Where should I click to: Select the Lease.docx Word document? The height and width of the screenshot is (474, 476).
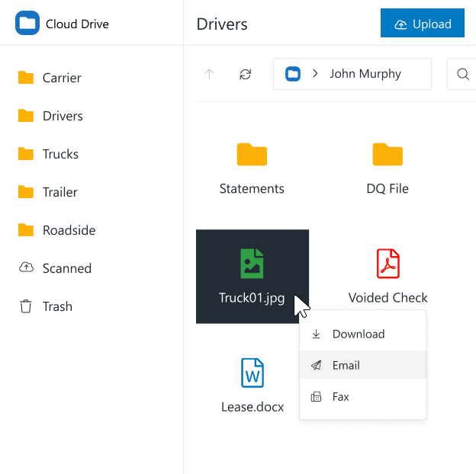click(x=252, y=386)
